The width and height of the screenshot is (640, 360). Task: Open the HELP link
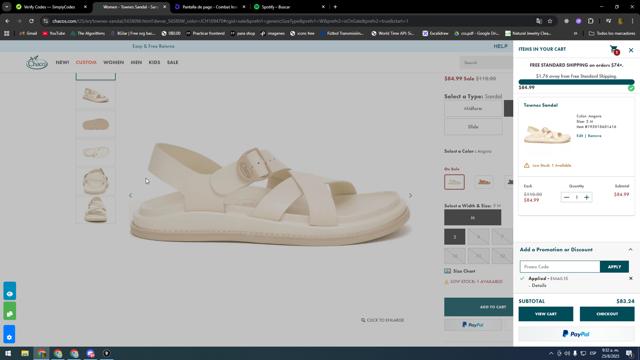pyautogui.click(x=500, y=46)
